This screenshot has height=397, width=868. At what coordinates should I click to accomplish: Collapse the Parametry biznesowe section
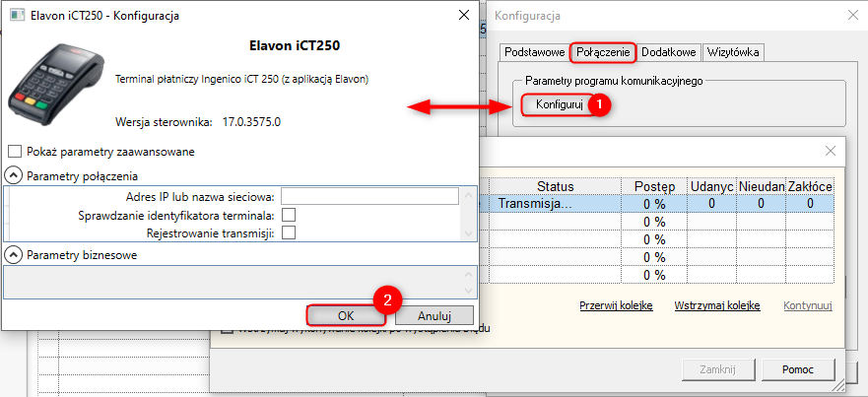point(12,255)
